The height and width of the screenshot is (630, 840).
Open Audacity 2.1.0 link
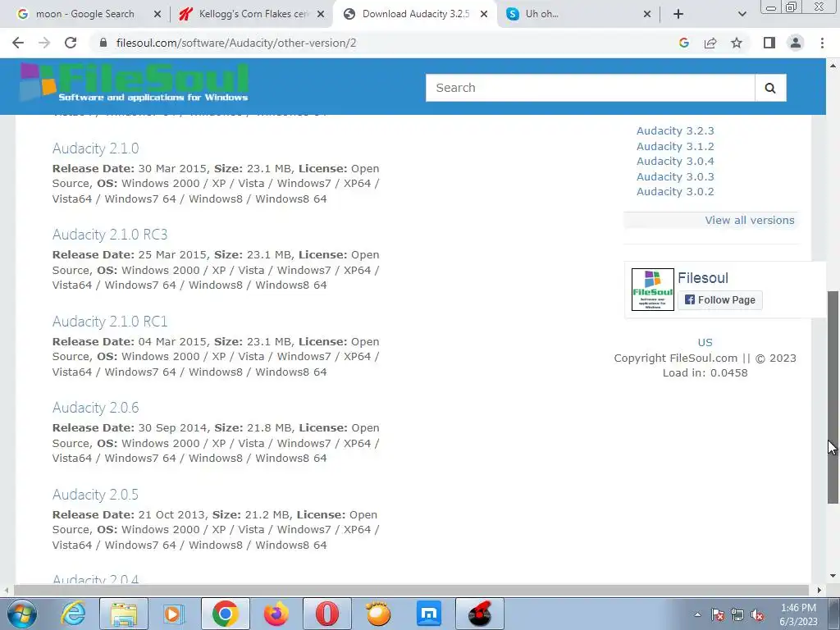(95, 148)
